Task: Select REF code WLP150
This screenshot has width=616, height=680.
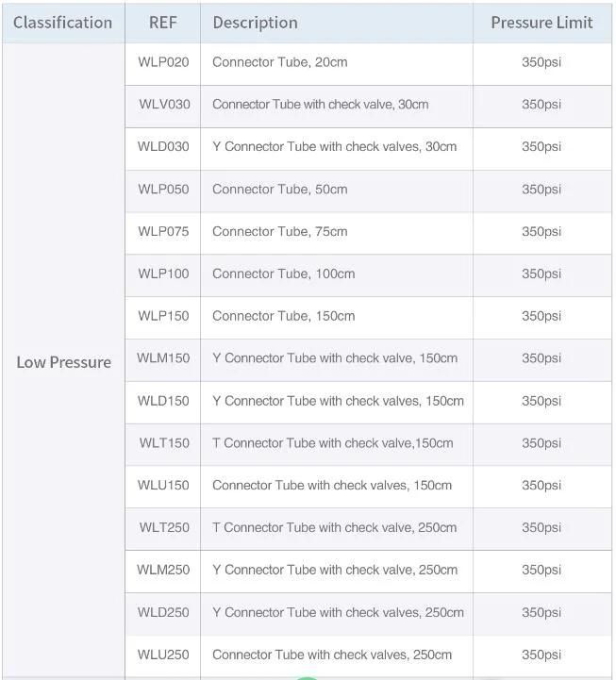Action: pos(163,316)
